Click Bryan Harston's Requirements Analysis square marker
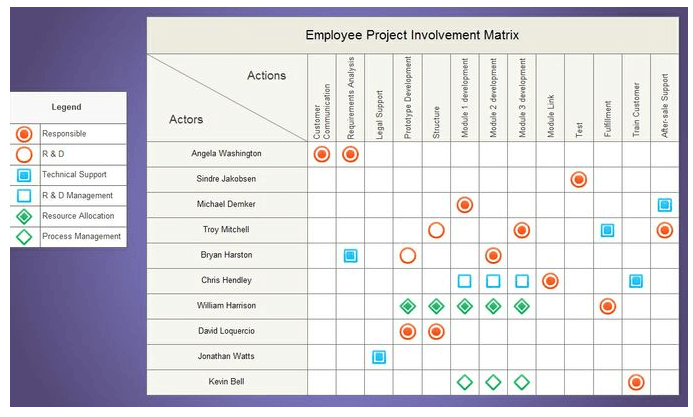Screen dimensions: 693x417 [351, 256]
